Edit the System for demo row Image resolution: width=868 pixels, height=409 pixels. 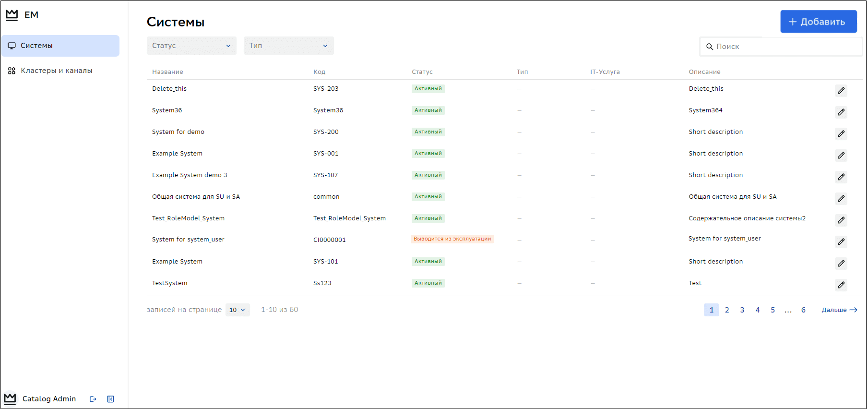coord(841,134)
